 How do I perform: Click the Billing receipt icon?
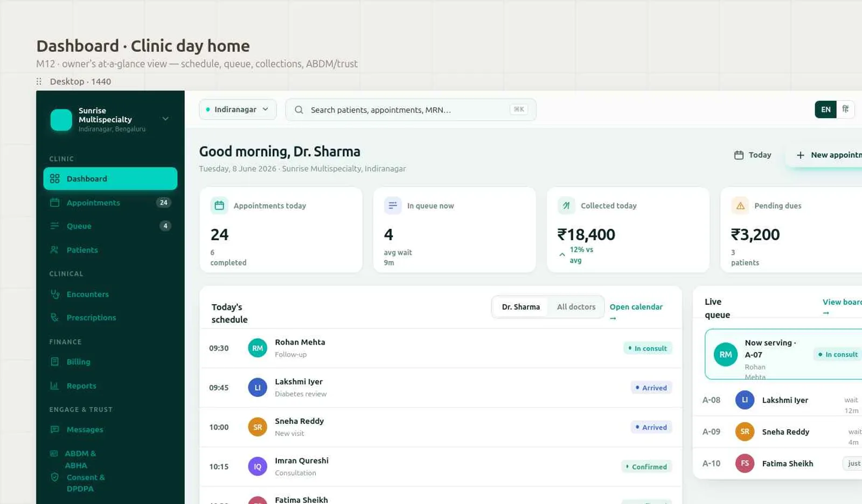point(54,362)
